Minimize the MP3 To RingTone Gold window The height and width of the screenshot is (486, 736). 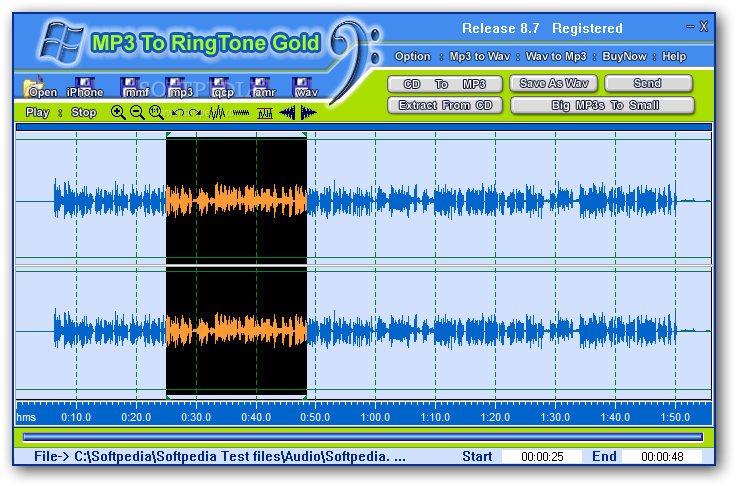pyautogui.click(x=690, y=27)
